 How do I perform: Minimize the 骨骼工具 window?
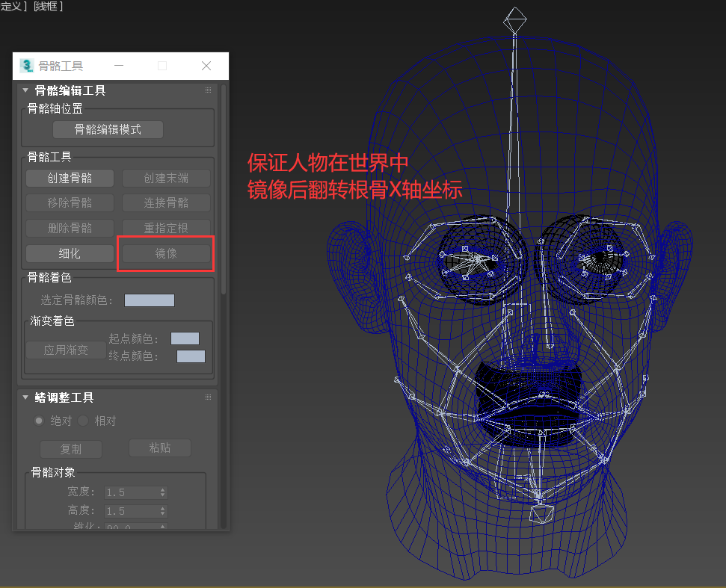click(x=119, y=66)
